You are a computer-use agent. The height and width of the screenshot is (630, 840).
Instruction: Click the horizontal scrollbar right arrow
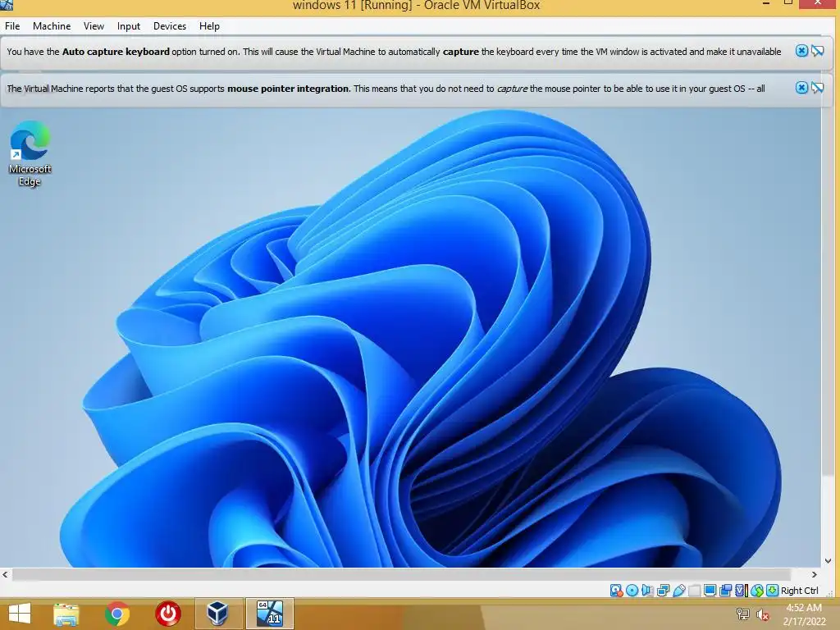point(815,574)
